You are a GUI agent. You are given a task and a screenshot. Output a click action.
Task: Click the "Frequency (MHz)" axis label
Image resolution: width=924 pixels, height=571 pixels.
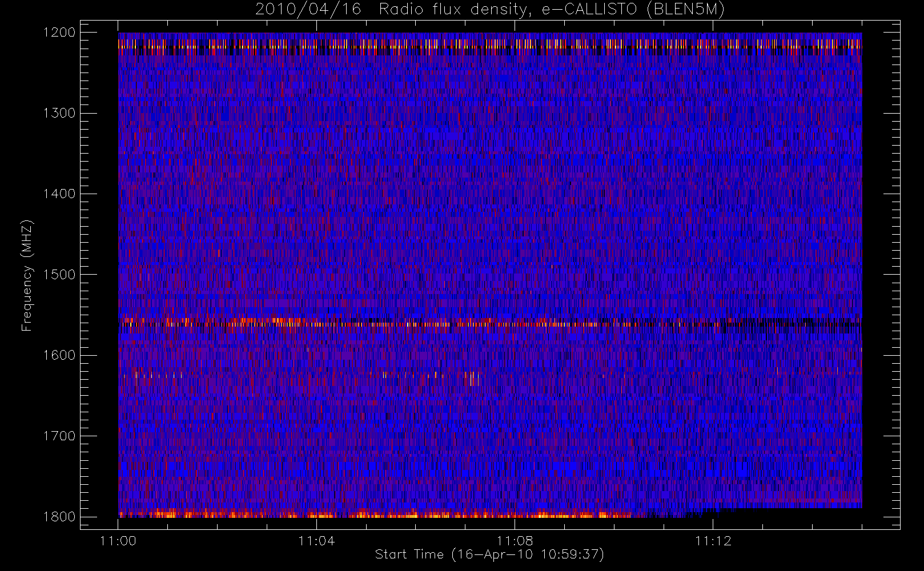27,275
